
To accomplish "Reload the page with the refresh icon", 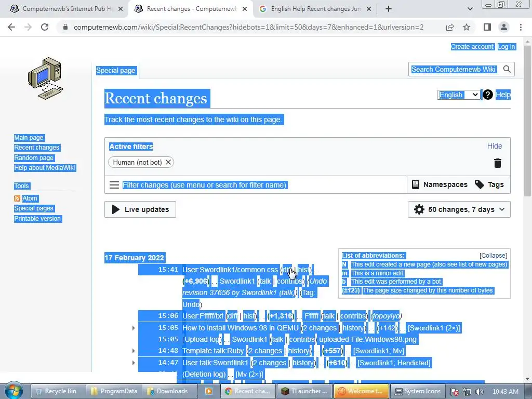I will [x=45, y=27].
